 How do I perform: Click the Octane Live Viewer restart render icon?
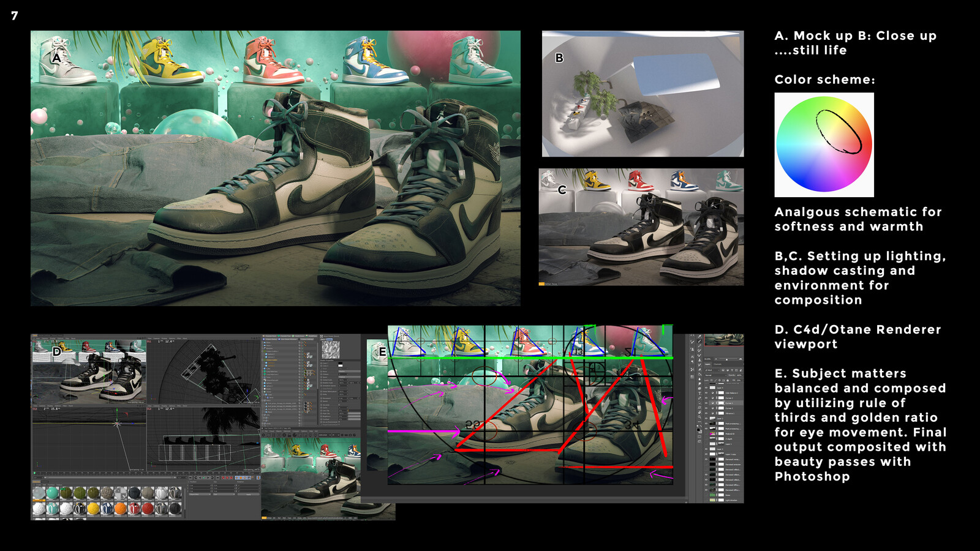click(x=268, y=435)
